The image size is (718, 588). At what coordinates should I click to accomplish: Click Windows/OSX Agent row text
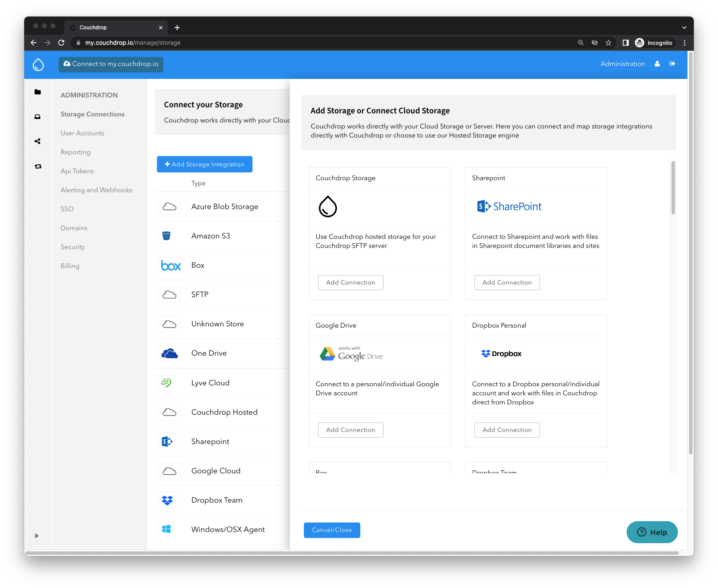[x=228, y=530]
